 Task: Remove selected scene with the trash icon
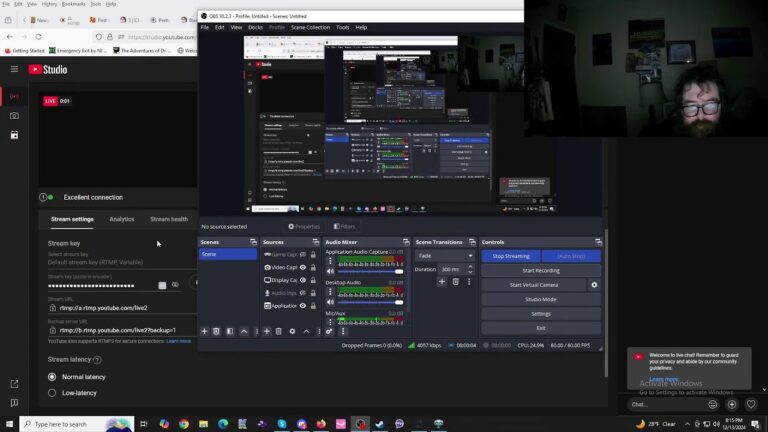pyautogui.click(x=216, y=332)
